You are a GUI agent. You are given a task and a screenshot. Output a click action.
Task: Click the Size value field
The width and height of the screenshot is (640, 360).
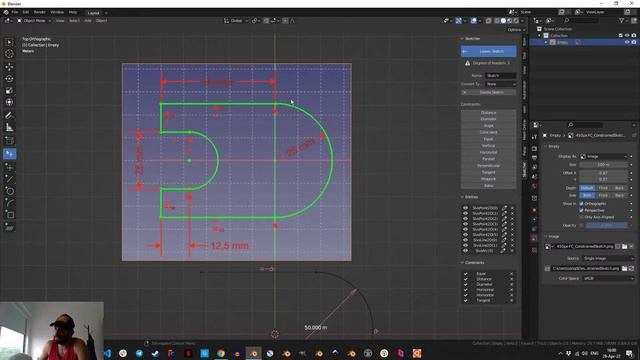(x=603, y=164)
